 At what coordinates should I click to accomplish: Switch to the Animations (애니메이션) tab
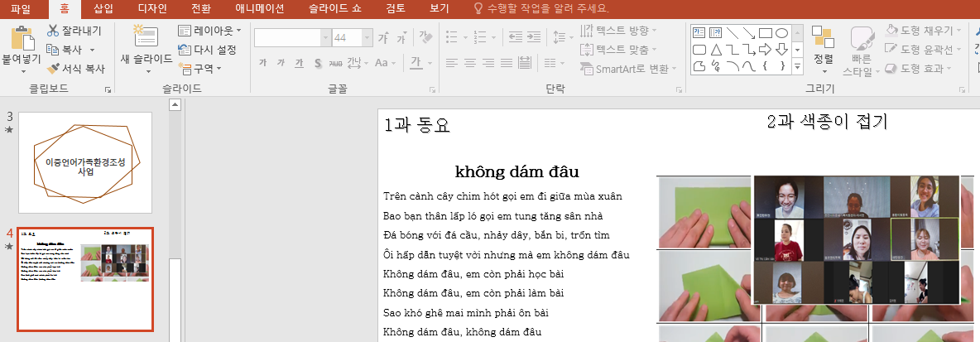tap(259, 9)
